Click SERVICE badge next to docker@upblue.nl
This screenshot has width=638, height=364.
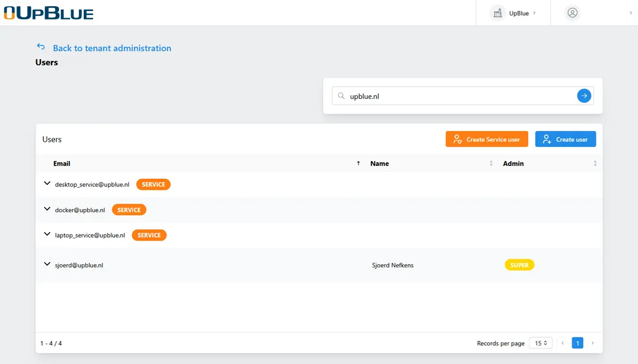coord(129,210)
